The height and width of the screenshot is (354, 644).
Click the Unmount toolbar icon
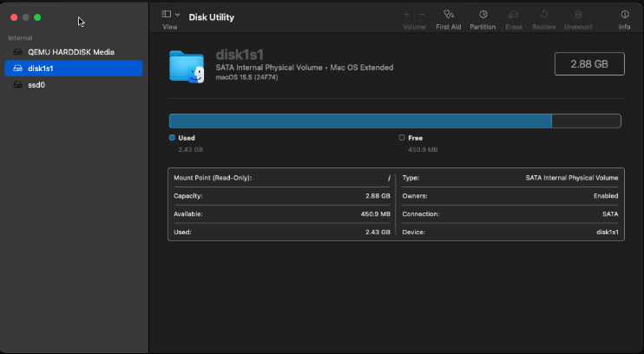pyautogui.click(x=578, y=15)
